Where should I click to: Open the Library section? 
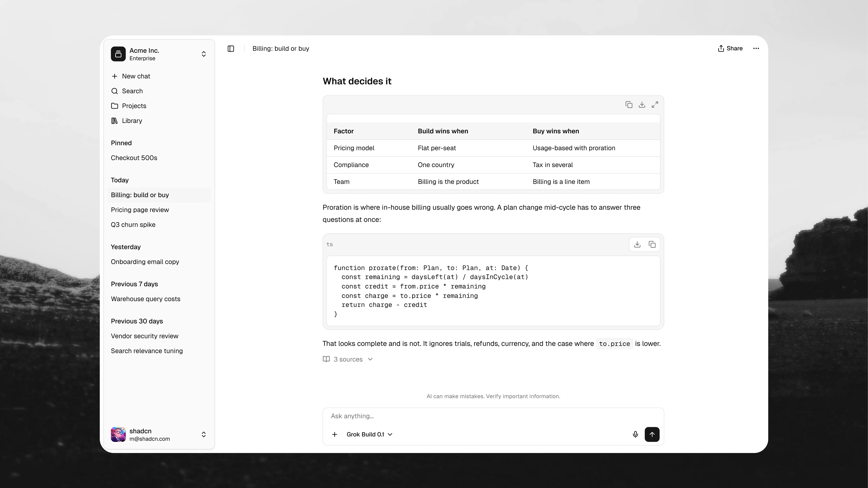(159, 121)
